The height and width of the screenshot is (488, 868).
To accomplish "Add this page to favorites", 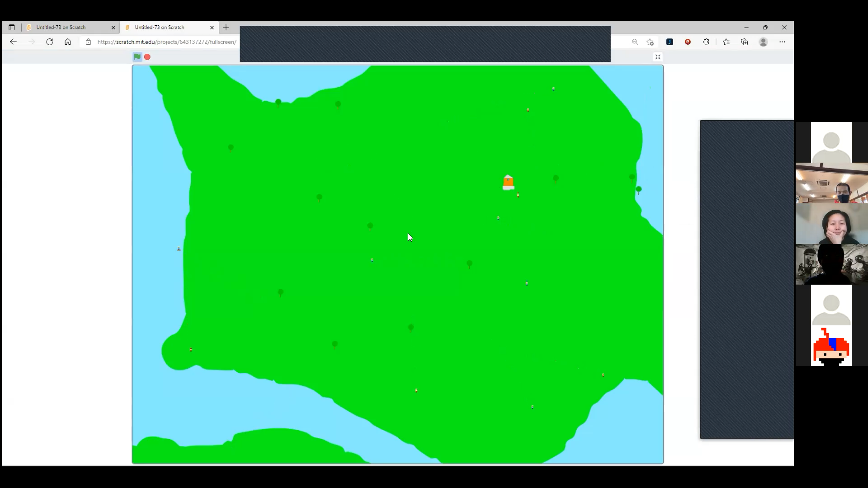I will [x=650, y=42].
